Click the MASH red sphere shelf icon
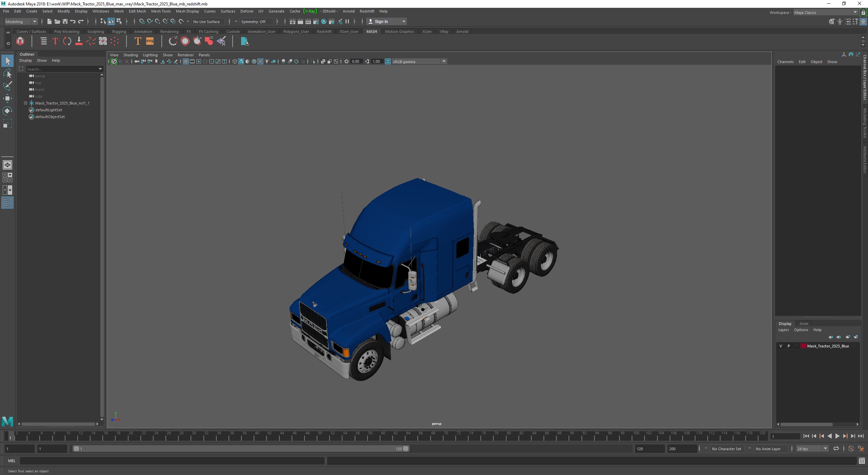The image size is (868, 475). click(185, 41)
